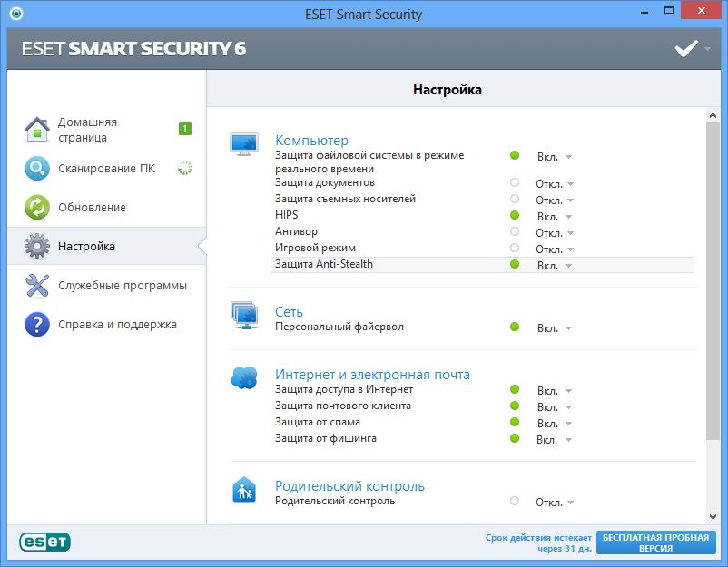
Task: Open the Откл. dropdown for Игровой режим
Action: 555,249
